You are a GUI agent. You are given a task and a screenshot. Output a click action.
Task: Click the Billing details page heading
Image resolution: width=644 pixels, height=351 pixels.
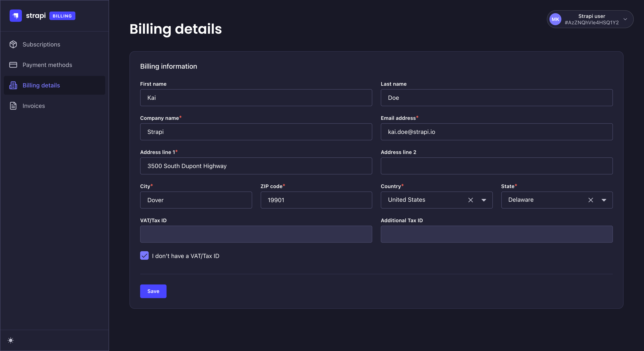[175, 29]
